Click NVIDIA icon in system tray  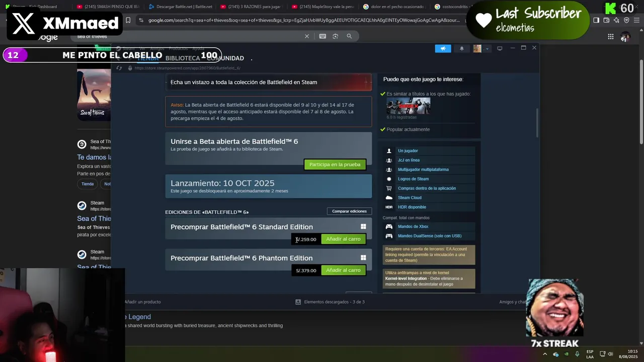click(x=567, y=354)
